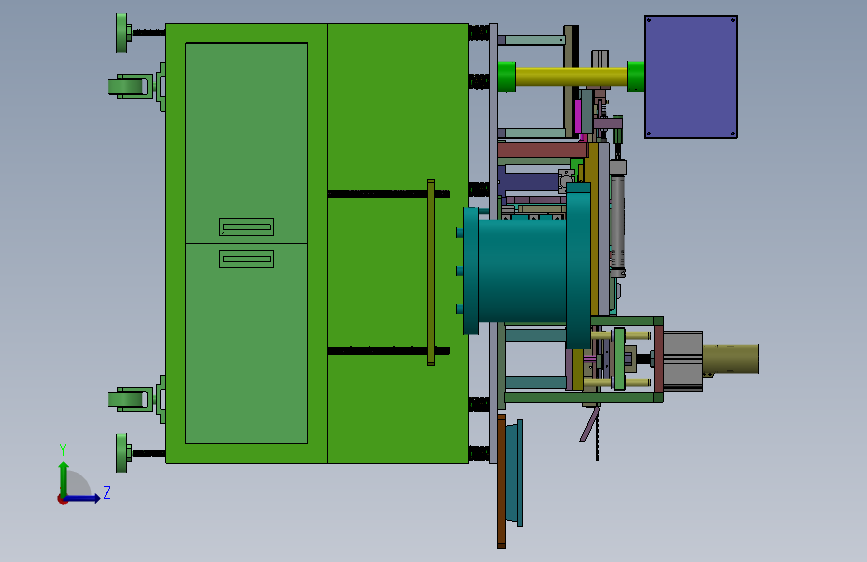Click the gray servo motor body

pos(683,361)
